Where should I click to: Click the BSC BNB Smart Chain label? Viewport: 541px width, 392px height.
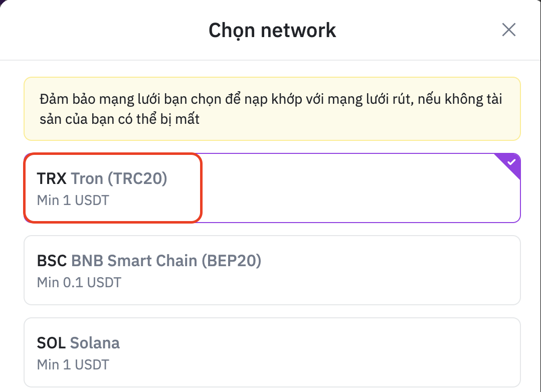[148, 260]
